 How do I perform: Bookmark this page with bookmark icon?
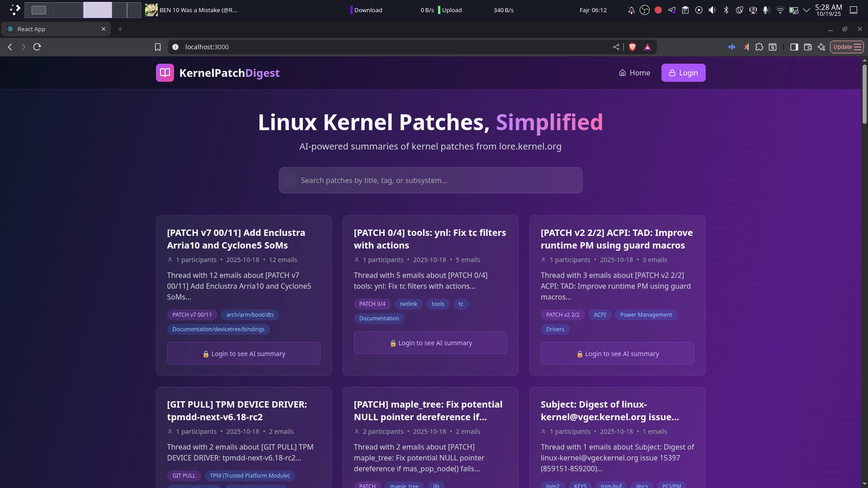click(x=158, y=47)
